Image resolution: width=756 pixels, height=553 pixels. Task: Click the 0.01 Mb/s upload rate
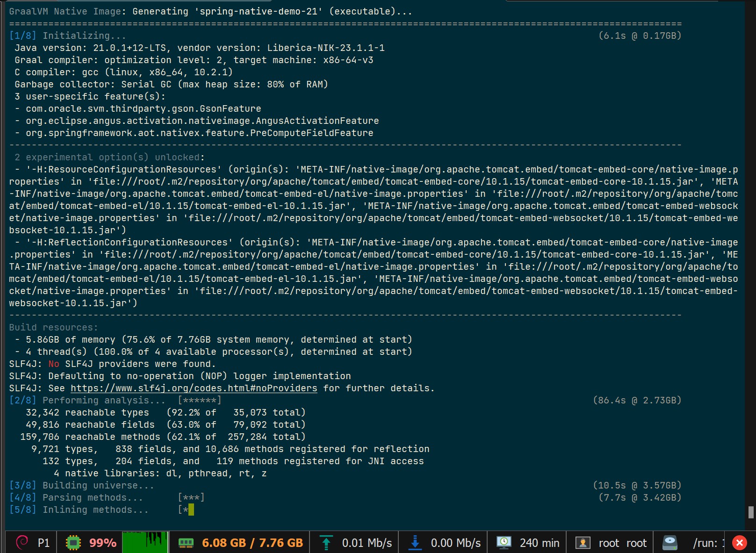(x=367, y=543)
